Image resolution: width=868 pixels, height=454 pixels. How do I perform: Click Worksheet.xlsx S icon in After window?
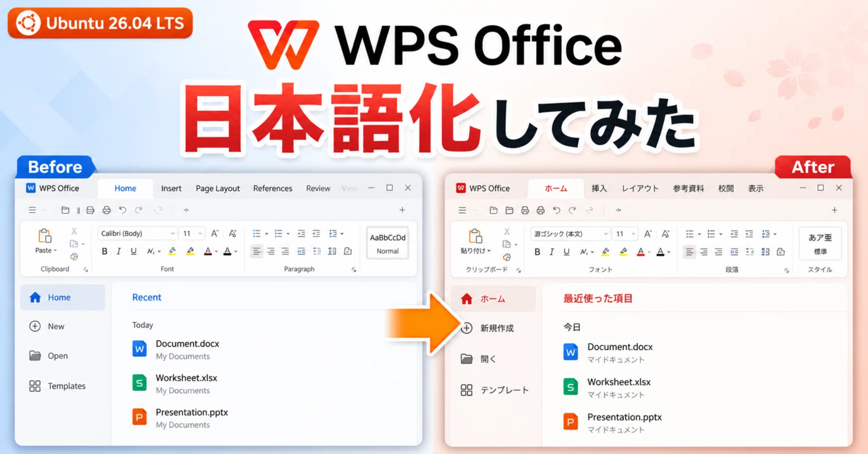coord(570,387)
